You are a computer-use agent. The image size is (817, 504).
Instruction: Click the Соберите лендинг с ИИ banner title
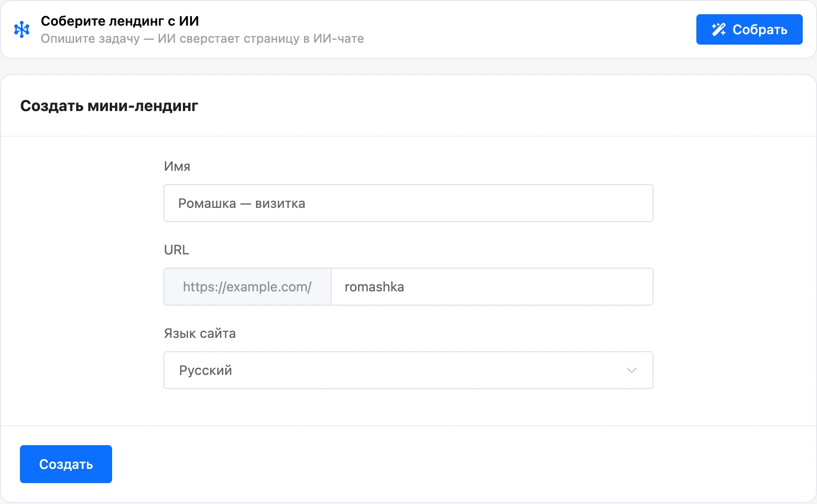[x=120, y=21]
